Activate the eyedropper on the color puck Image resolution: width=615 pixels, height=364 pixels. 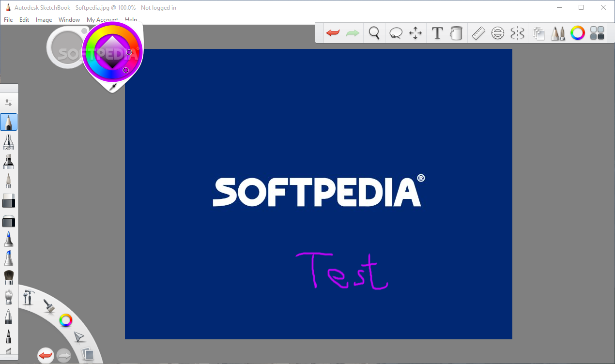113,87
